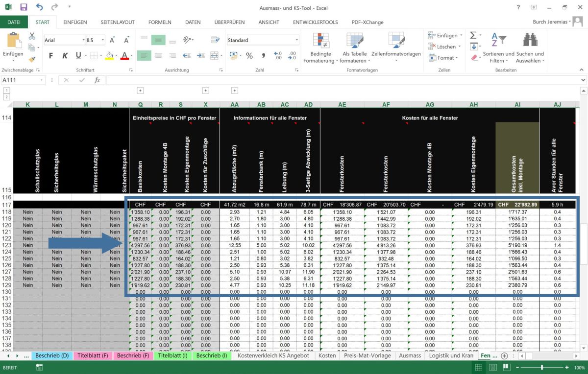Image resolution: width=588 pixels, height=374 pixels.
Task: Switch to the EINFÜGEN ribbon tab
Action: pos(74,22)
